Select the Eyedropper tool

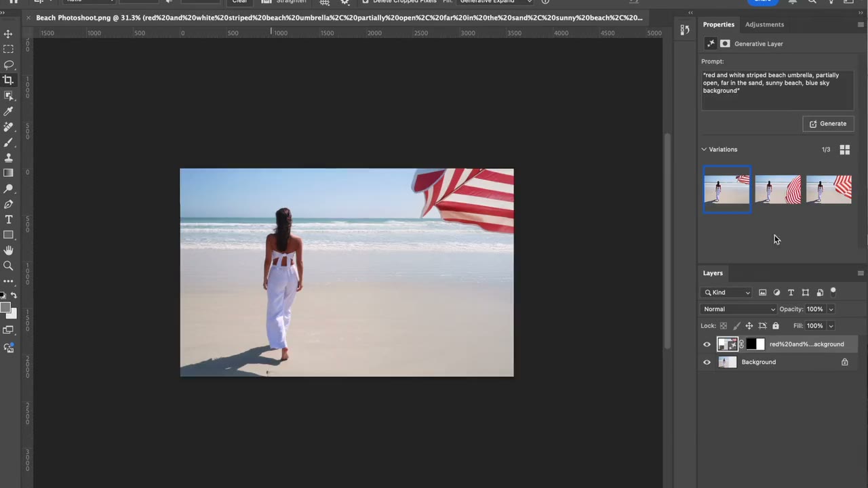pos(8,111)
